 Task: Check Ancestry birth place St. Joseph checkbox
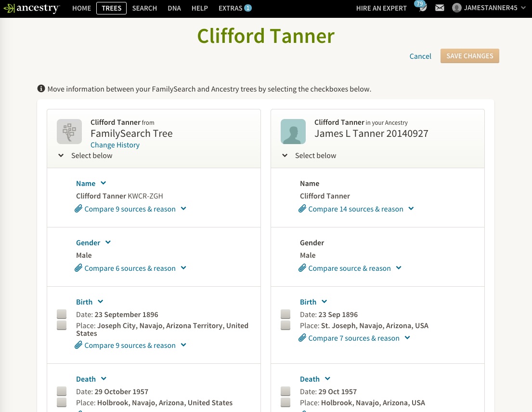pyautogui.click(x=285, y=325)
